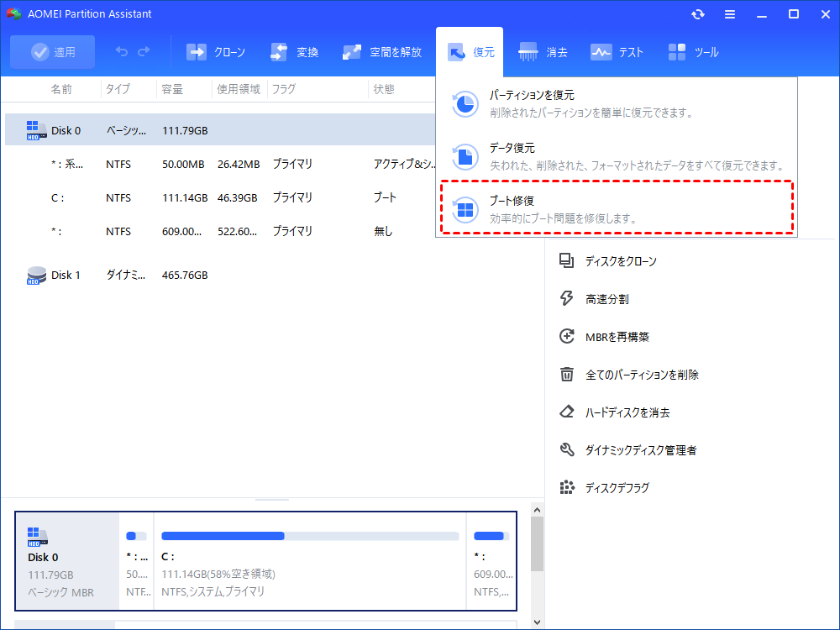
Task: Click MBRを再構築 rebuild option
Action: (617, 337)
